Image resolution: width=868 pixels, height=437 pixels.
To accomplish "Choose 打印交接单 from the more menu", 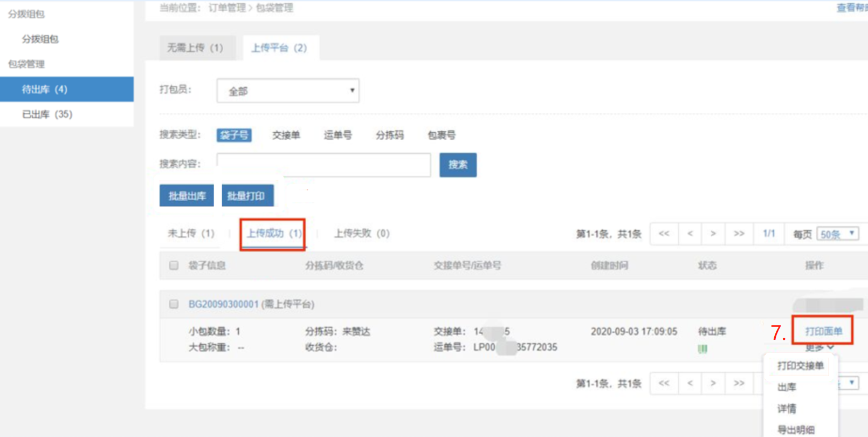I will point(800,366).
